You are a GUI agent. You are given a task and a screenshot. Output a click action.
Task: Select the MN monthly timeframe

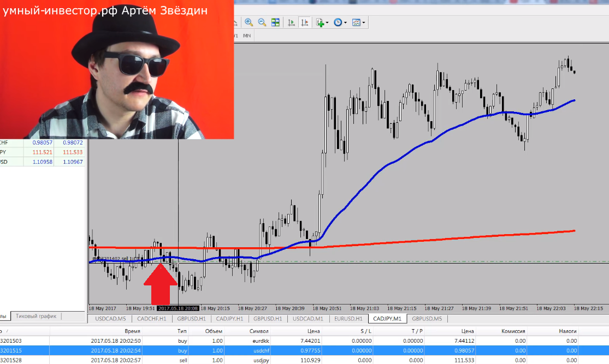click(x=247, y=35)
